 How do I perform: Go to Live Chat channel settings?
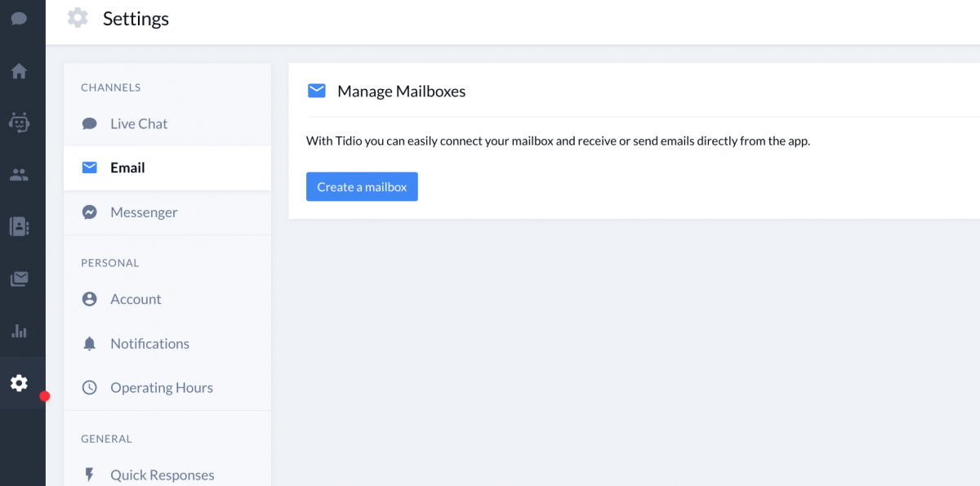coord(167,123)
